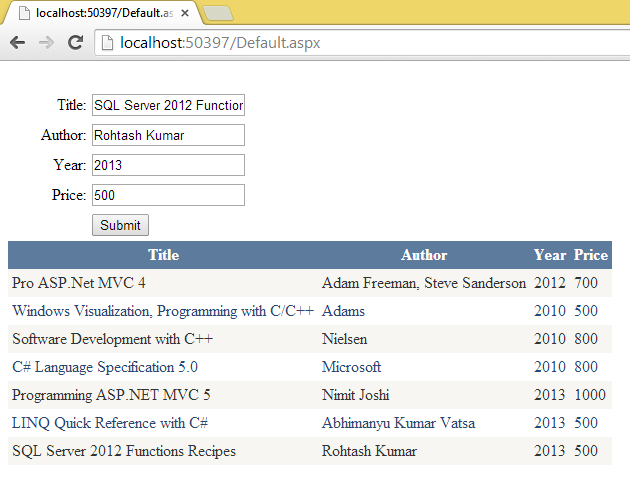630x482 pixels.
Task: Focus the Title text field
Action: pyautogui.click(x=168, y=106)
